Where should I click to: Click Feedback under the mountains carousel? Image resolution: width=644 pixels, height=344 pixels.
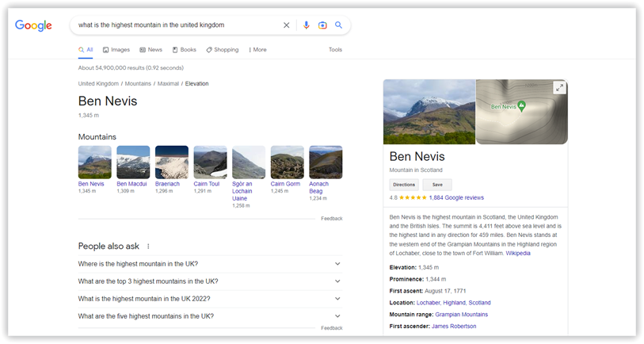(332, 219)
